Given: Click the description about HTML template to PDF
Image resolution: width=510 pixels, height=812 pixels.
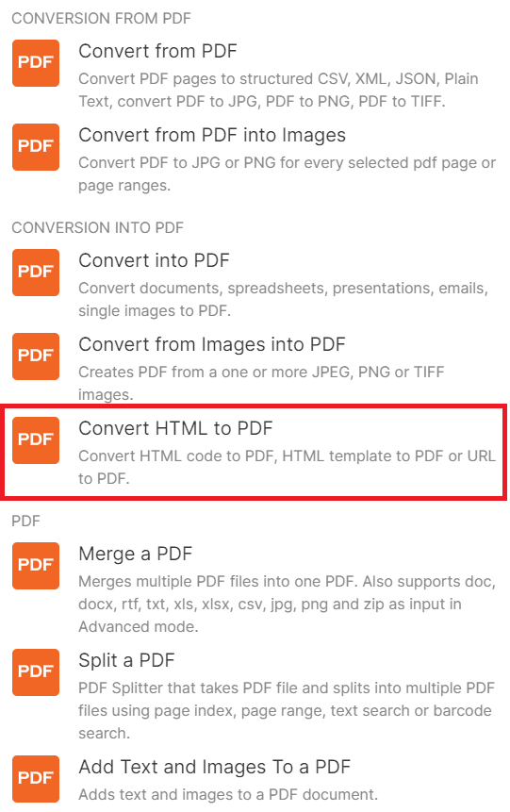Looking at the screenshot, I should click(287, 467).
